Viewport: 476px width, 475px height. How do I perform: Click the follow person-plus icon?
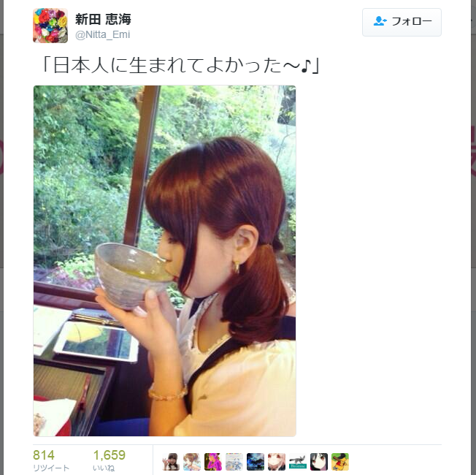click(380, 21)
